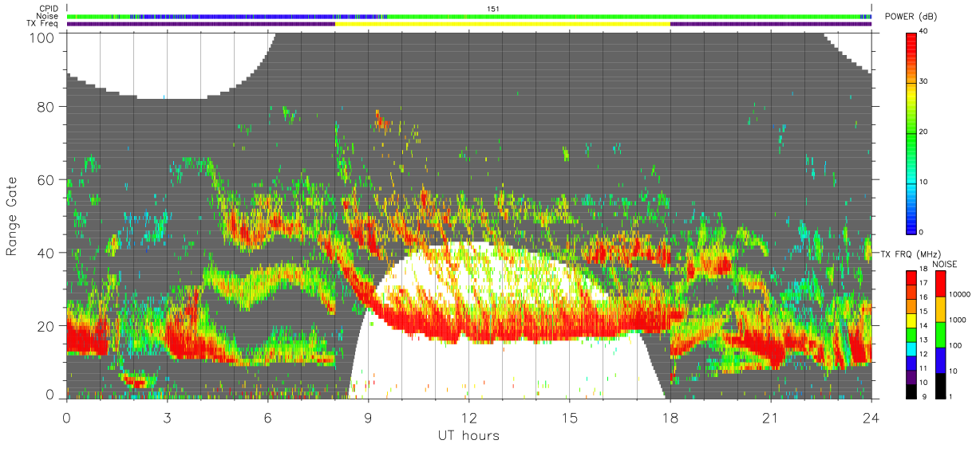This screenshot has width=980, height=452.
Task: Click the 60 tick on the Range Gate axis
Action: point(45,180)
